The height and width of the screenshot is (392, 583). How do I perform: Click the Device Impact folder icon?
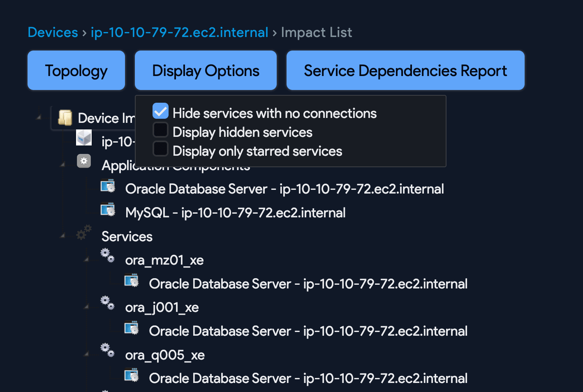click(x=66, y=118)
